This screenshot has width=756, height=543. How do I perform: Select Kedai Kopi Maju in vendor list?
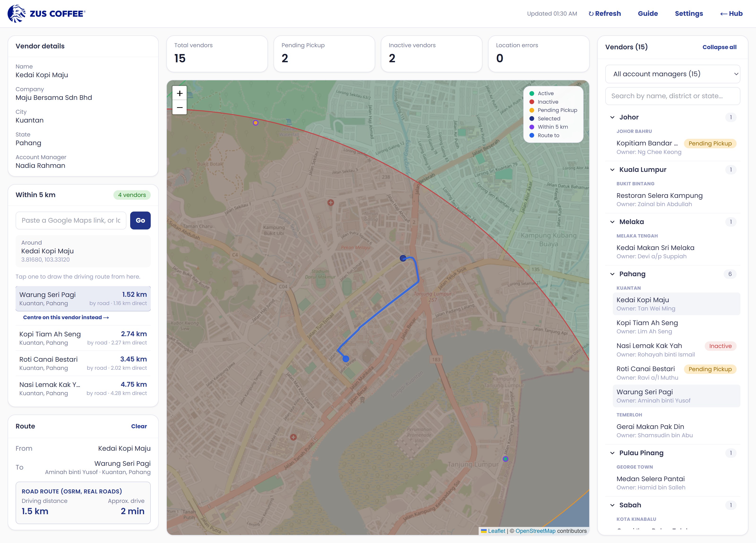coord(676,304)
